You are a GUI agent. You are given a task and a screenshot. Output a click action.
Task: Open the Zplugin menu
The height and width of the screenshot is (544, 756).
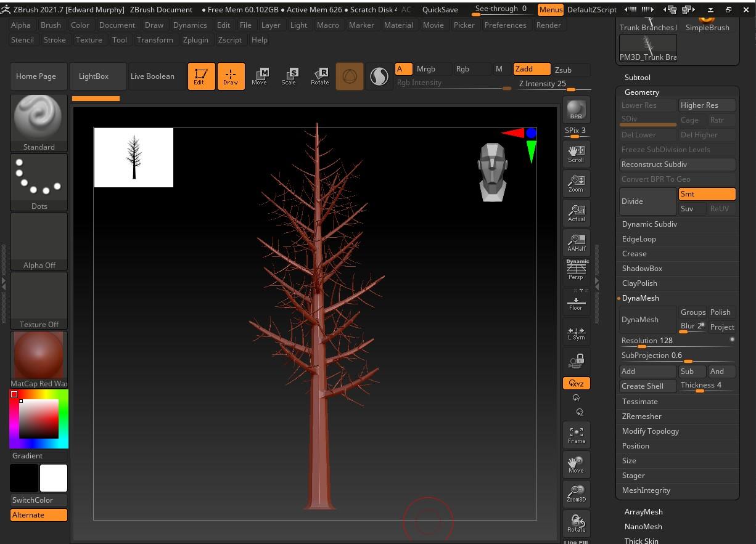tap(195, 40)
